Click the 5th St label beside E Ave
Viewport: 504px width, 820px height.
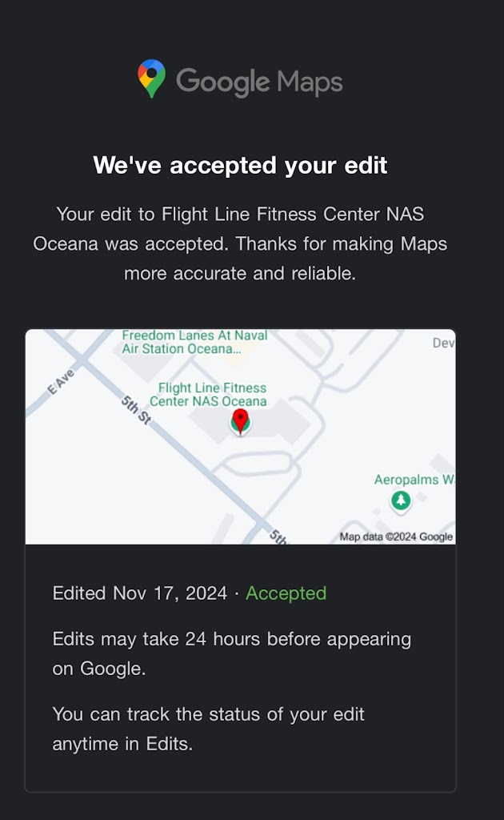point(135,410)
